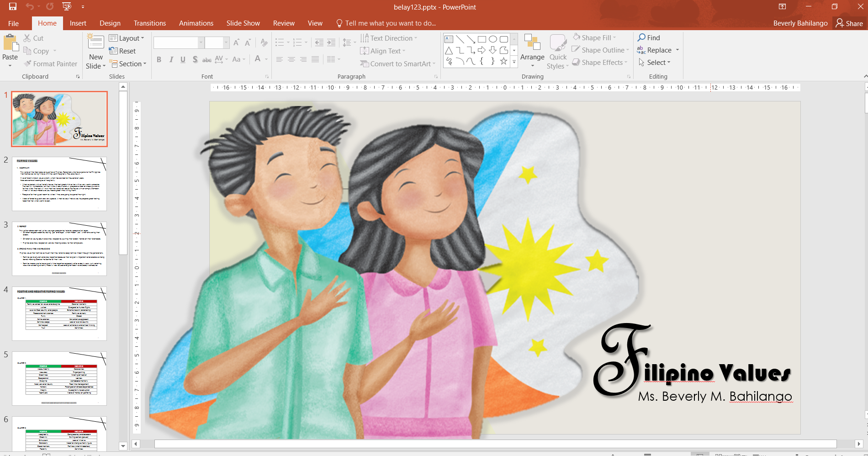Click the New Slide icon
The height and width of the screenshot is (456, 868).
96,42
